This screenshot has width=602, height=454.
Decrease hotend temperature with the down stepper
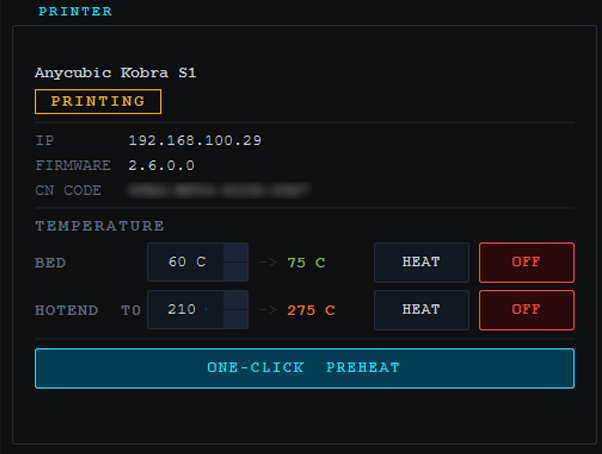click(236, 319)
